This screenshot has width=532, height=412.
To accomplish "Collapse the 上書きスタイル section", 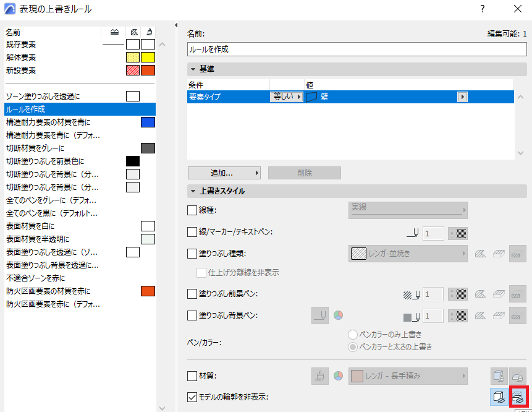I will click(193, 191).
